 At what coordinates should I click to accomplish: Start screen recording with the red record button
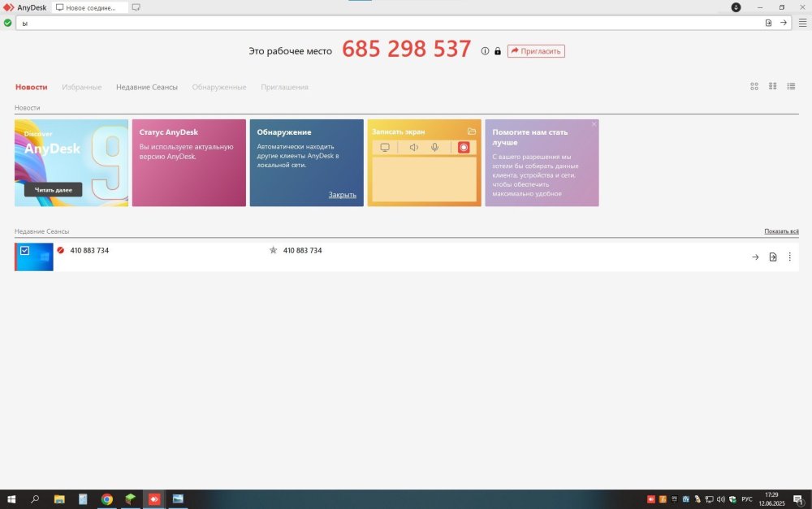click(464, 148)
